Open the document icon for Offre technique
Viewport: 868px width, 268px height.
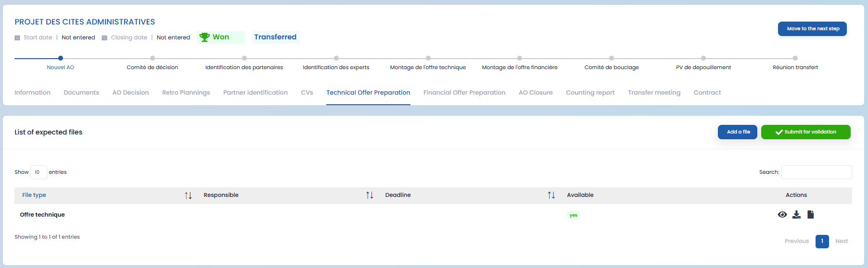[810, 214]
